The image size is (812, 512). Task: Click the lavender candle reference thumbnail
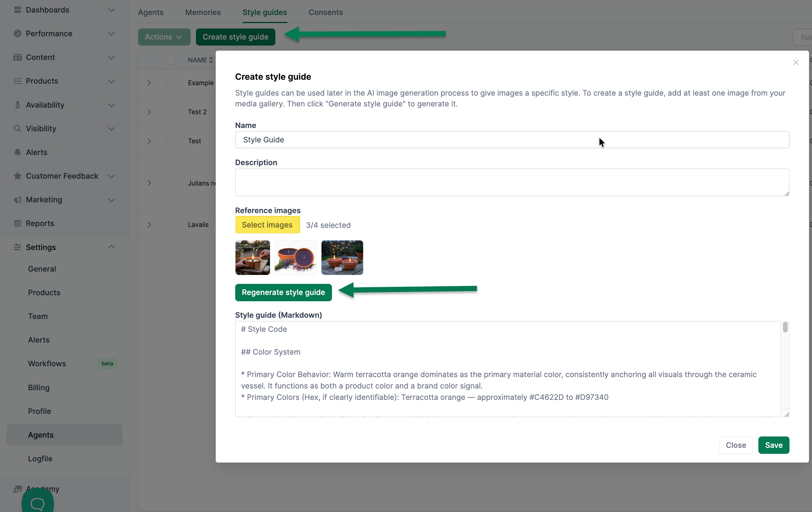click(x=295, y=258)
